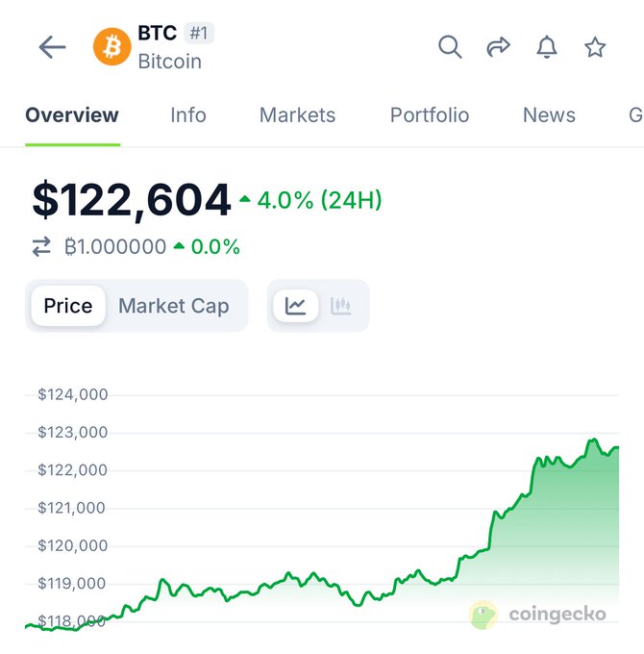Set a price alert bell
The image size is (644, 654).
547,47
